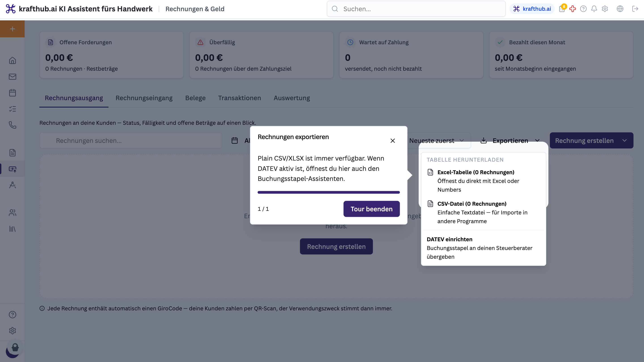
Task: Switch to the Rechnungseingang tab
Action: pyautogui.click(x=144, y=98)
